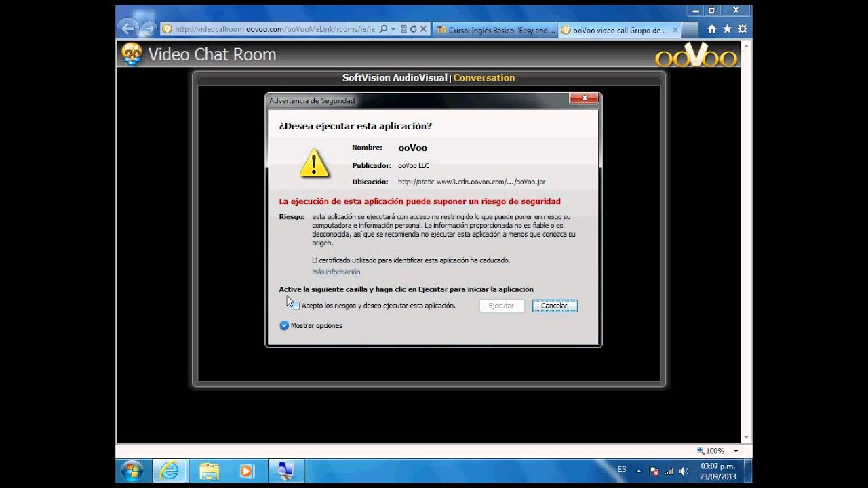
Task: Go back with the browser Back arrow
Action: pos(127,28)
